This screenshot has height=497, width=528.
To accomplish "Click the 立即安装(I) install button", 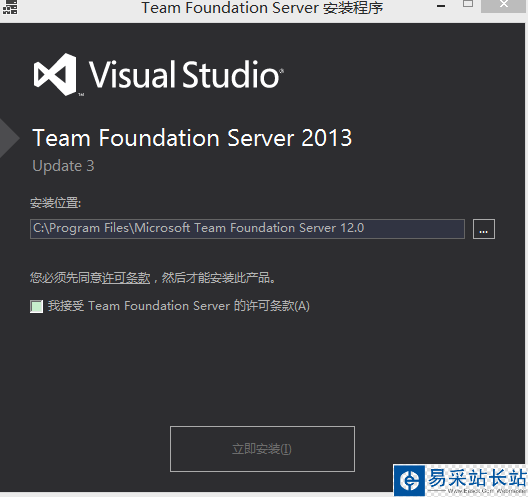I will (262, 449).
